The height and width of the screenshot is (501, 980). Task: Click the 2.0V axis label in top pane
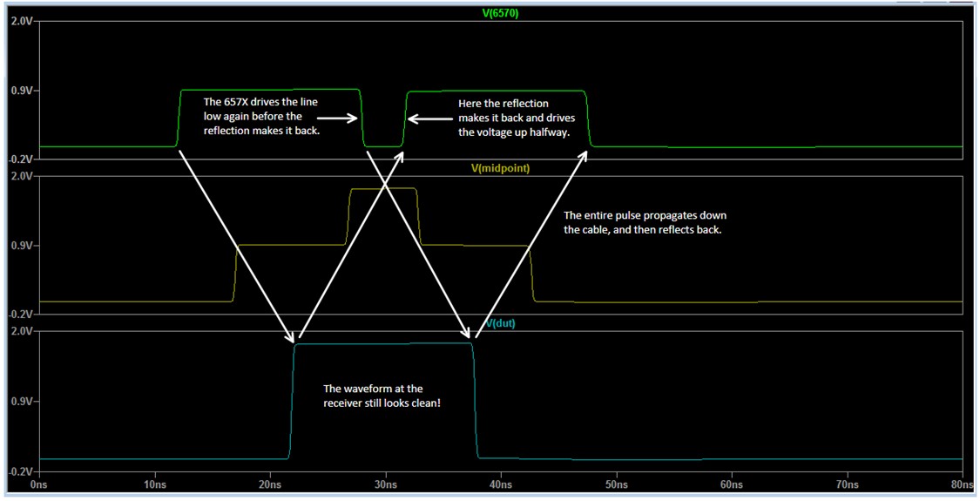click(21, 21)
